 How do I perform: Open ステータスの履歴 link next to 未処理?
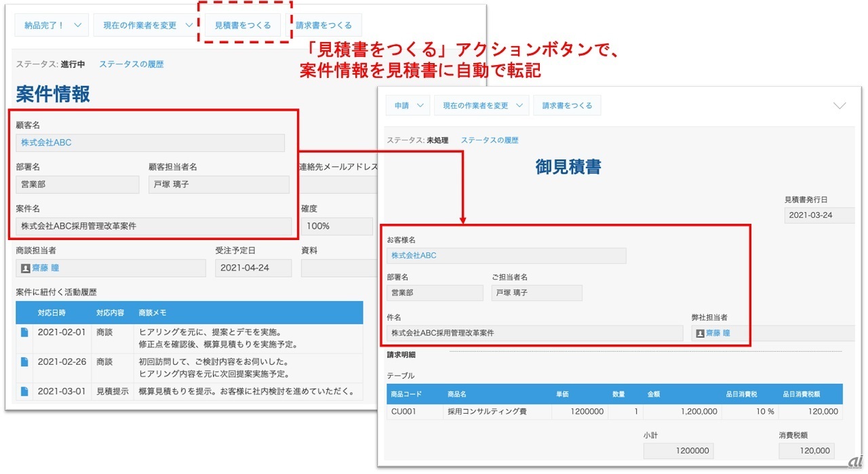click(490, 140)
